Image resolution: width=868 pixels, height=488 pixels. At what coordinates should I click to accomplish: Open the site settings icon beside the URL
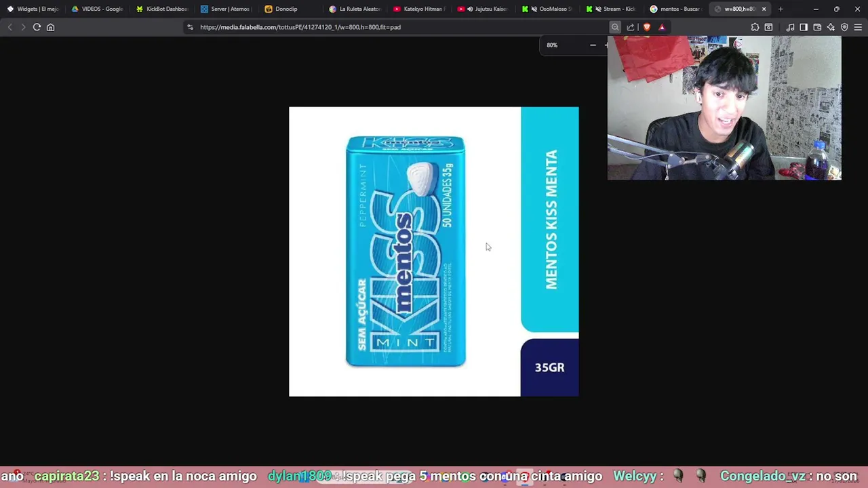tap(191, 27)
